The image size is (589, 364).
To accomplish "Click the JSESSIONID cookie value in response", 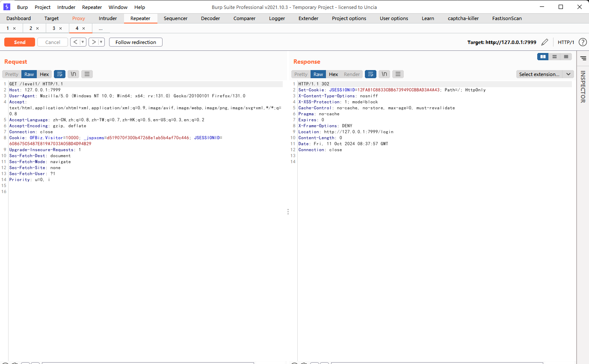I will coord(398,90).
